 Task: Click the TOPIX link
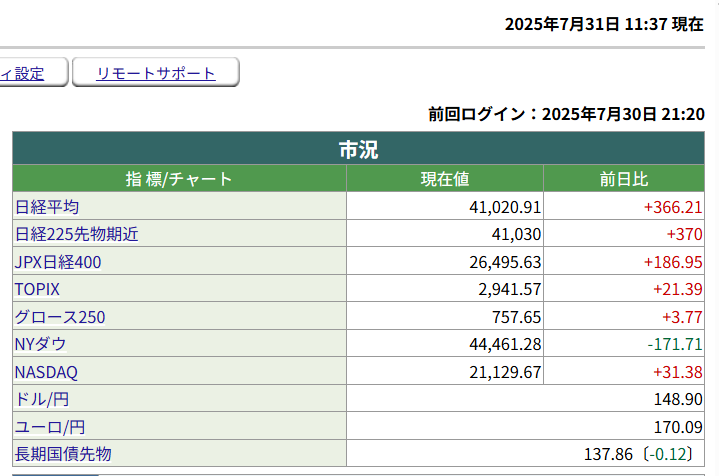[x=37, y=289]
